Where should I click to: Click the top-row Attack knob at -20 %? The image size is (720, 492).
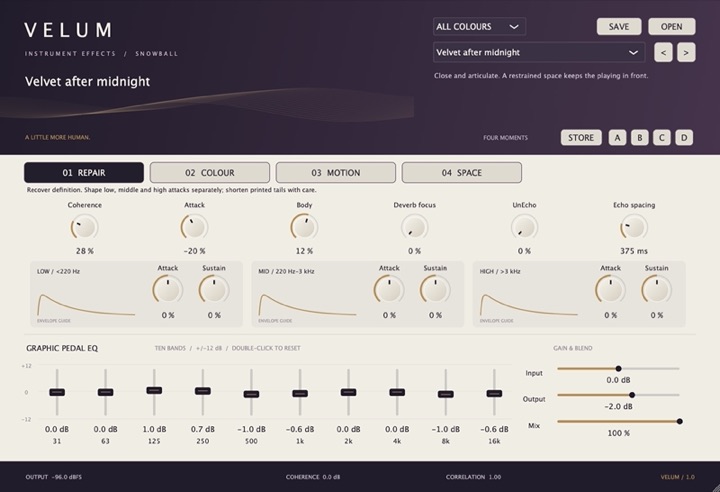click(194, 227)
